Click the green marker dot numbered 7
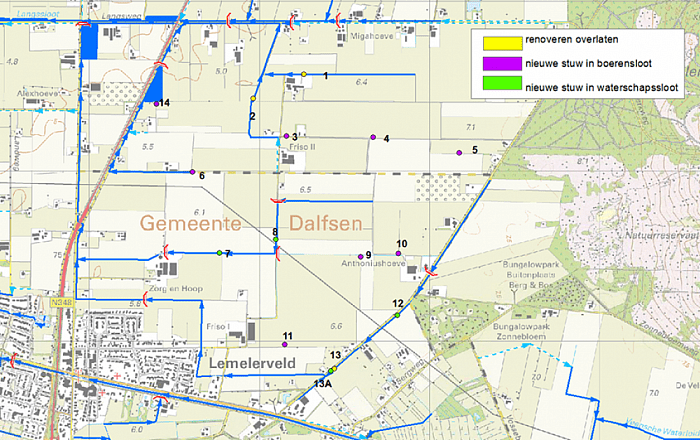Screen dimensions: 700x440 pyautogui.click(x=219, y=253)
